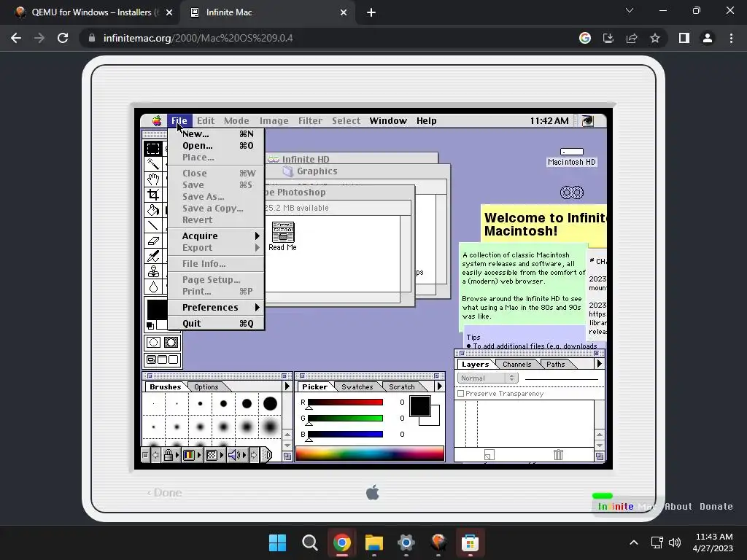747x560 pixels.
Task: Select the Magic Wand tool
Action: click(153, 164)
